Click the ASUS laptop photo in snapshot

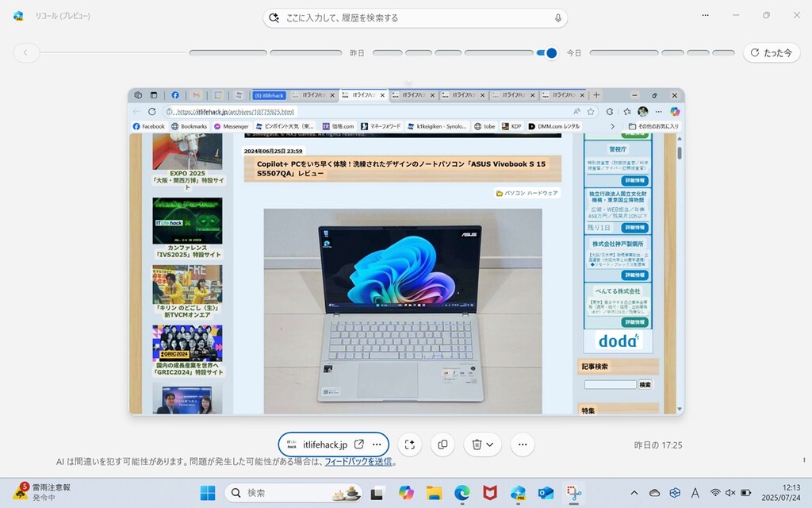click(x=403, y=311)
